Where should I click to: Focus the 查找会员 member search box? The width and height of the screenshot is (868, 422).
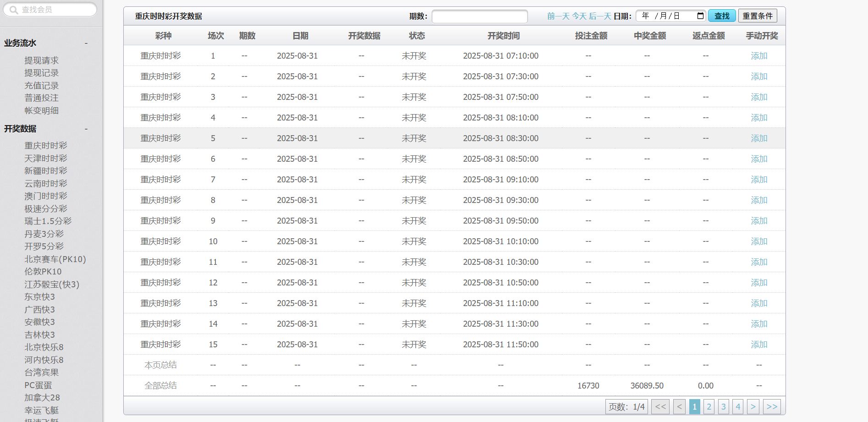tap(55, 10)
